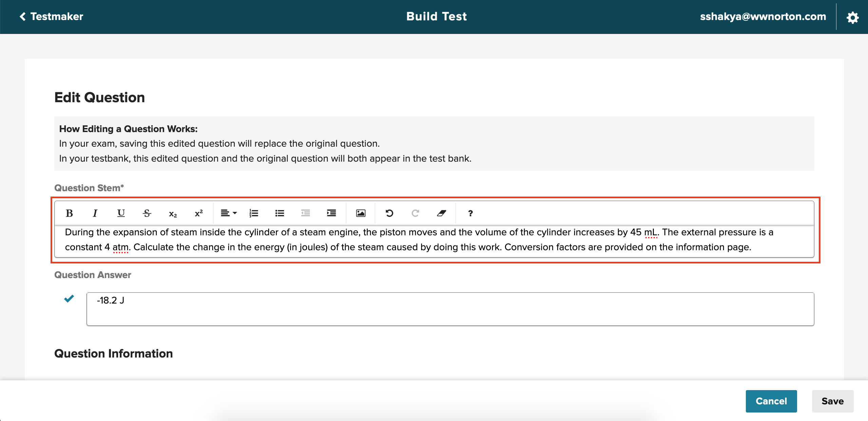Insert a bulleted unordered list
The height and width of the screenshot is (421, 868).
(279, 213)
